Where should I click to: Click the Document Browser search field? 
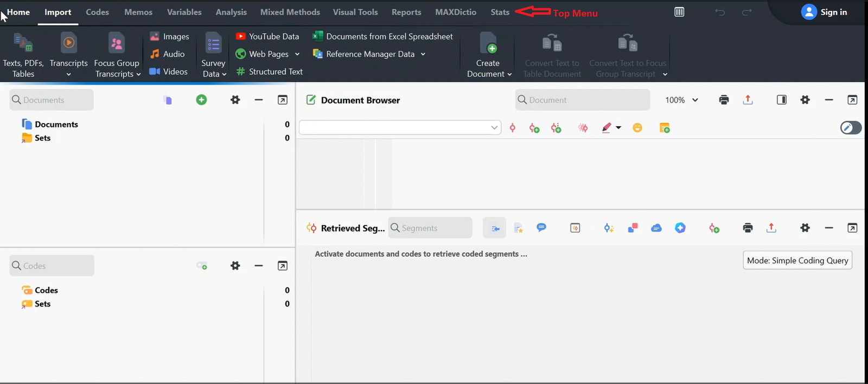(583, 100)
